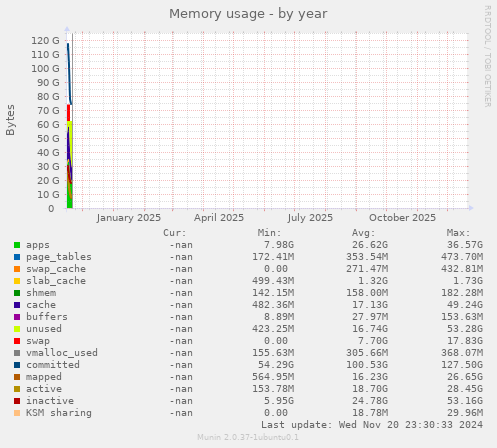Click the Last update timestamp line

click(372, 425)
